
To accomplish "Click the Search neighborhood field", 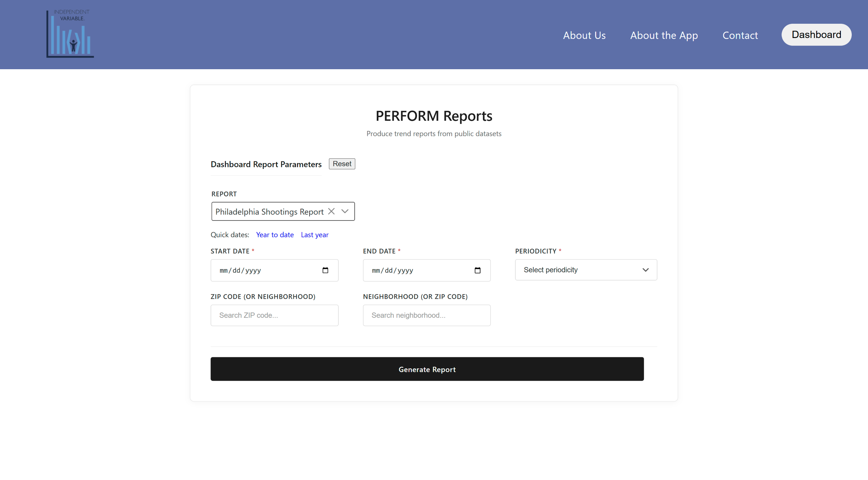I will [x=427, y=315].
